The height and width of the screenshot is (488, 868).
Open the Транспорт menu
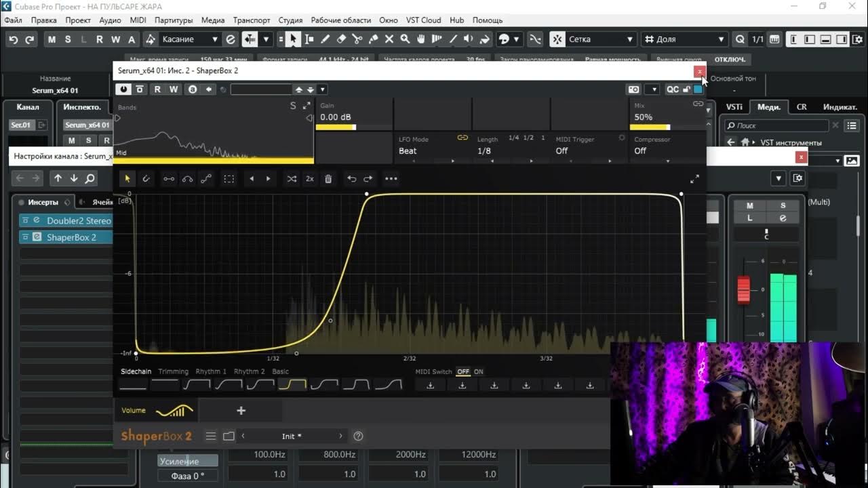(x=252, y=20)
